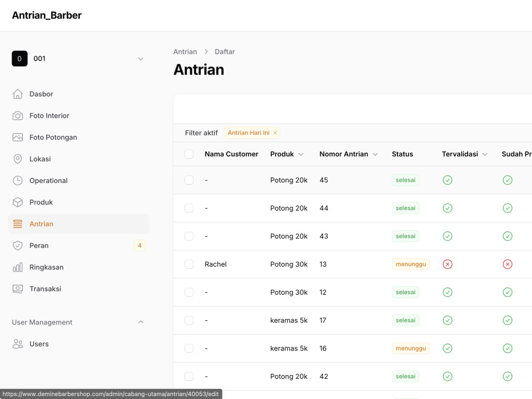Screen dimensions: 532x399
Task: Open the Users page link
Action: (79, 344)
